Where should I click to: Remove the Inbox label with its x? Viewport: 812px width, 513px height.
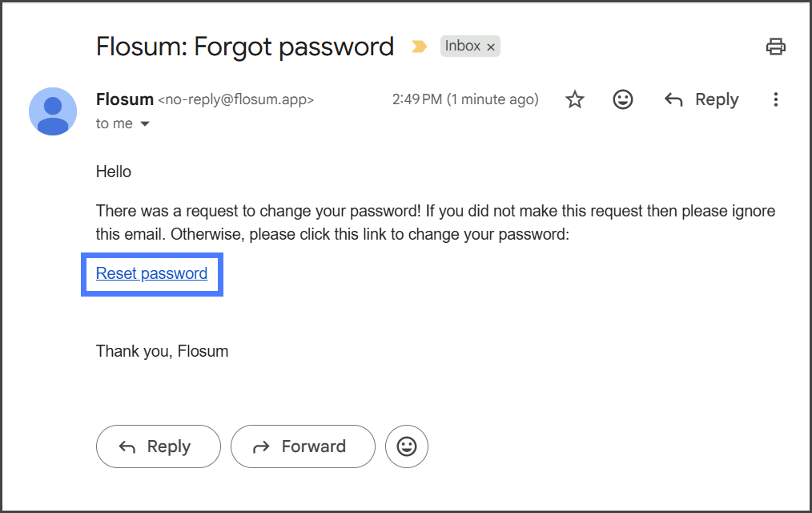click(492, 46)
